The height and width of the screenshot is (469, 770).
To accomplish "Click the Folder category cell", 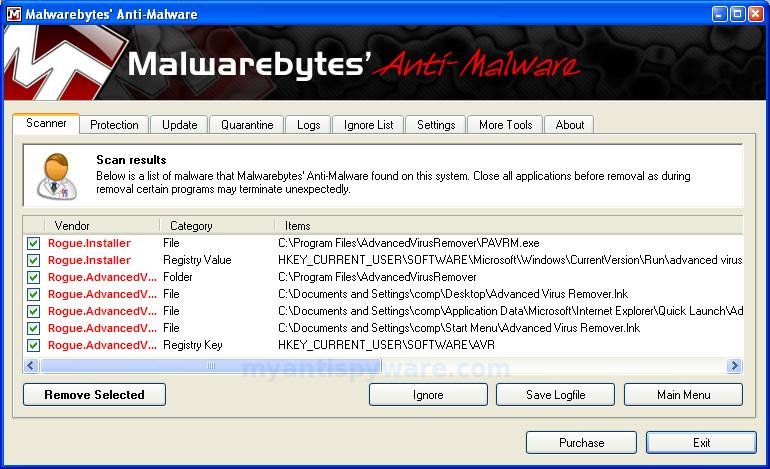I will click(177, 277).
